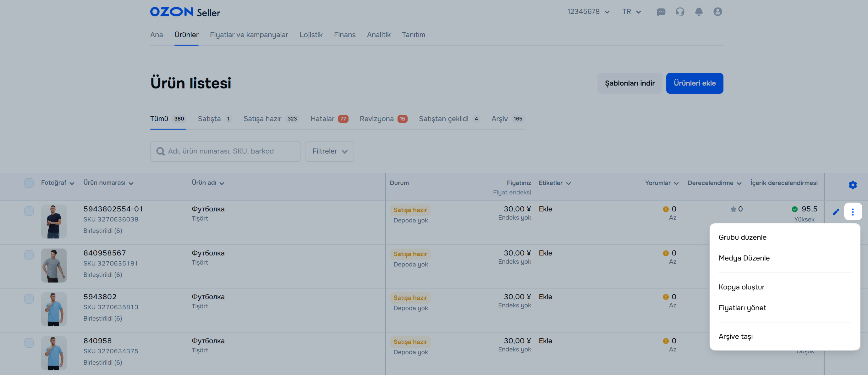
Task: Click the OZON Seller logo
Action: [x=185, y=12]
